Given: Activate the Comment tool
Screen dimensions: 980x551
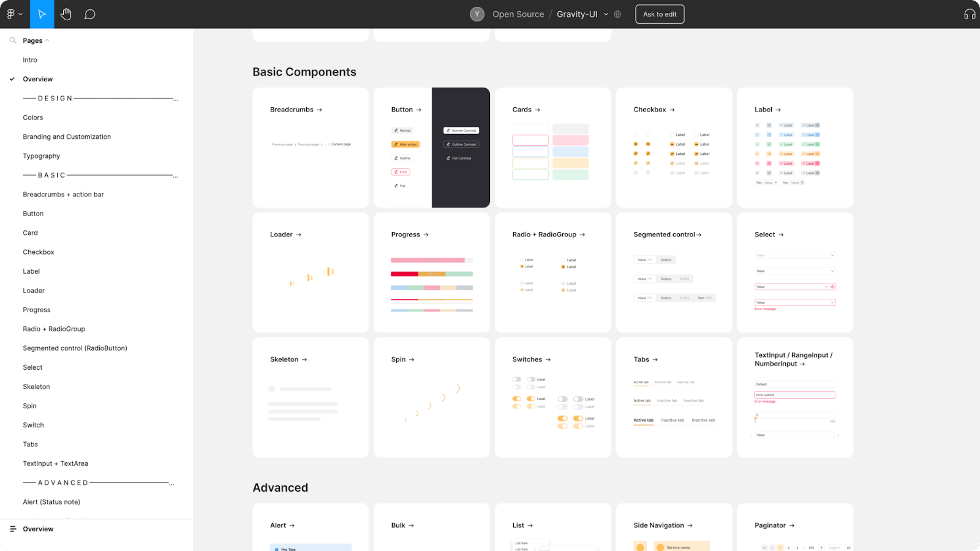Looking at the screenshot, I should 89,14.
